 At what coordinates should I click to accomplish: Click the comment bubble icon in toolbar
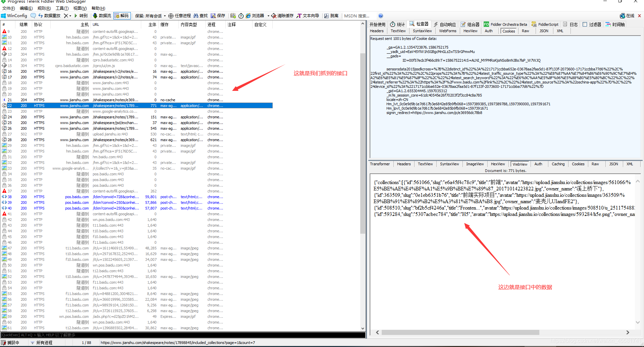point(33,16)
